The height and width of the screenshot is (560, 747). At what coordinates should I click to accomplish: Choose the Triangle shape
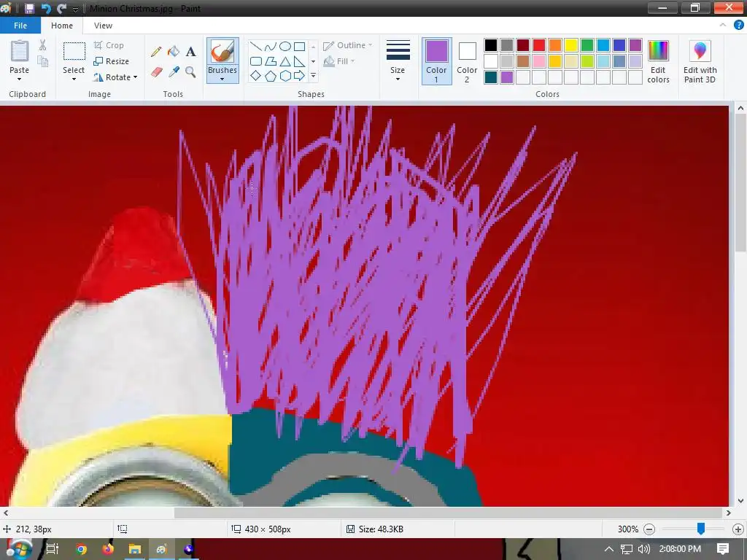[x=285, y=61]
